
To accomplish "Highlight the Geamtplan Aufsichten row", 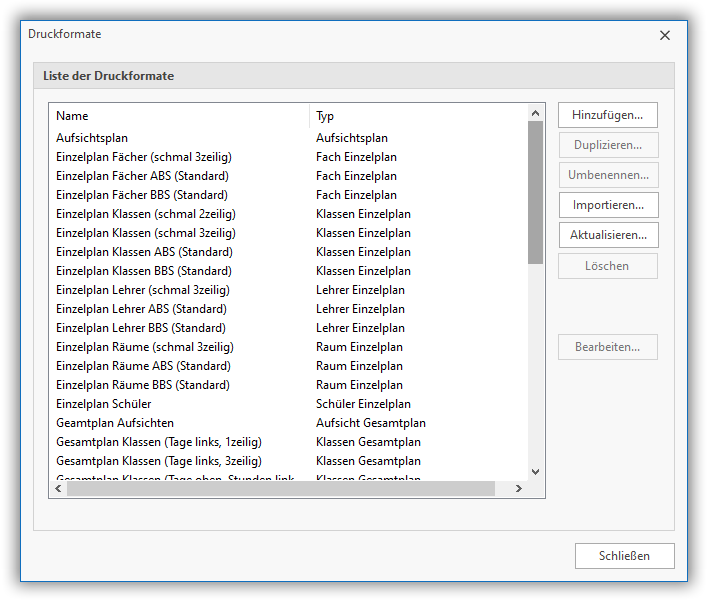I will click(x=115, y=423).
